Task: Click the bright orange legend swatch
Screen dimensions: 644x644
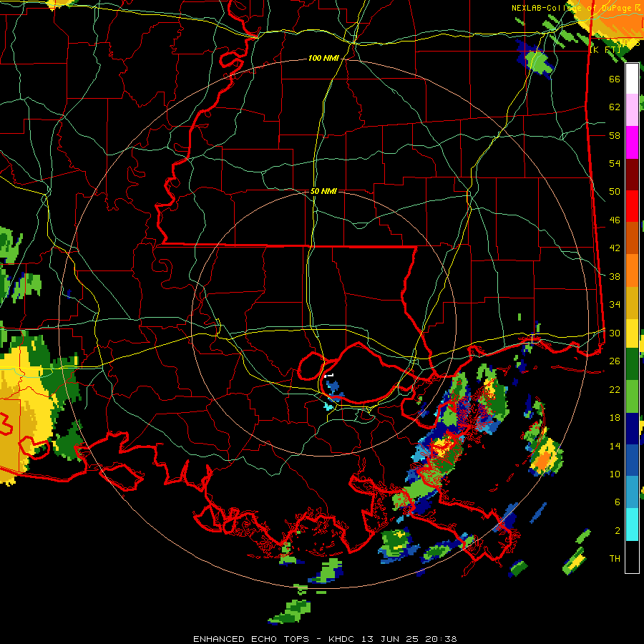Action: click(x=632, y=270)
